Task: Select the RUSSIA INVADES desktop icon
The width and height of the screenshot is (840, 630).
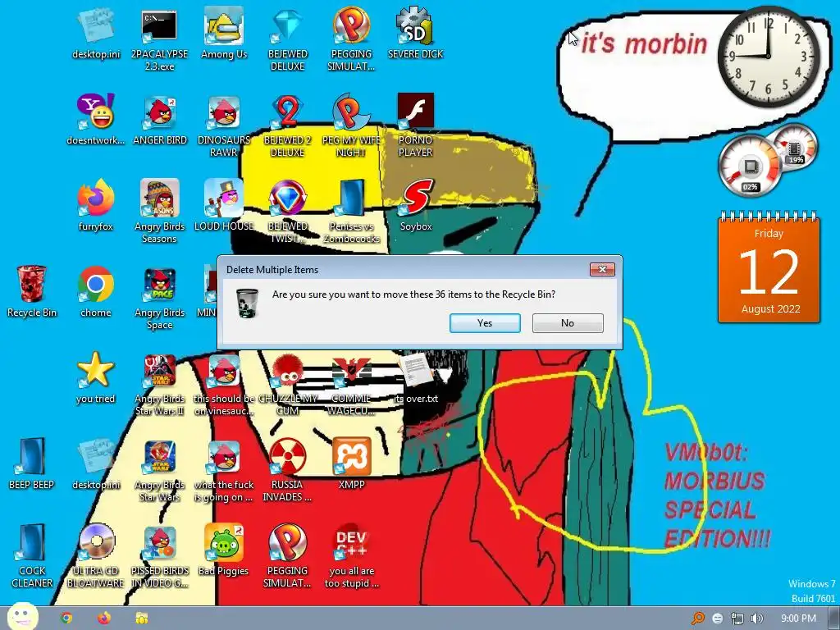Action: (x=288, y=470)
